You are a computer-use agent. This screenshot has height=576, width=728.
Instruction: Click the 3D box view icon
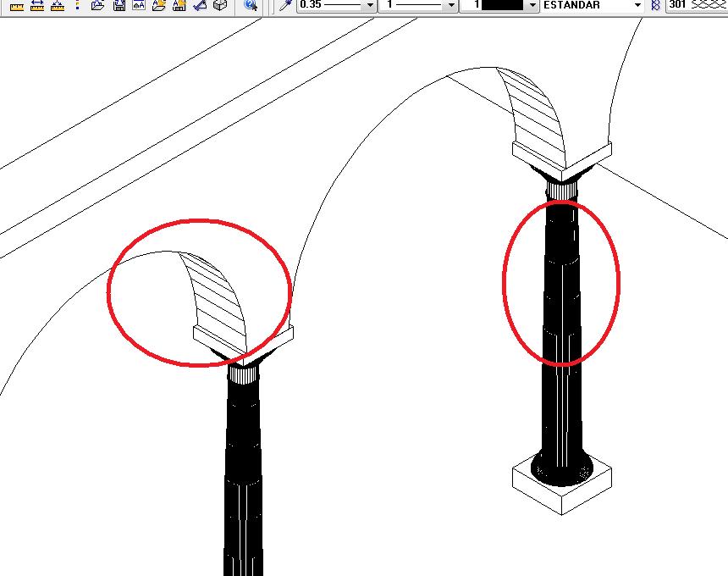click(220, 5)
